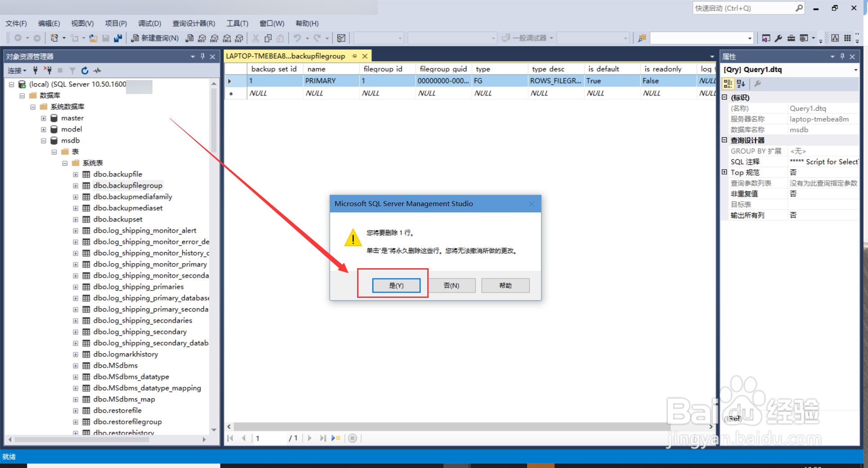This screenshot has height=468, width=868.
Task: Click the Find in Files icon
Action: pos(642,38)
